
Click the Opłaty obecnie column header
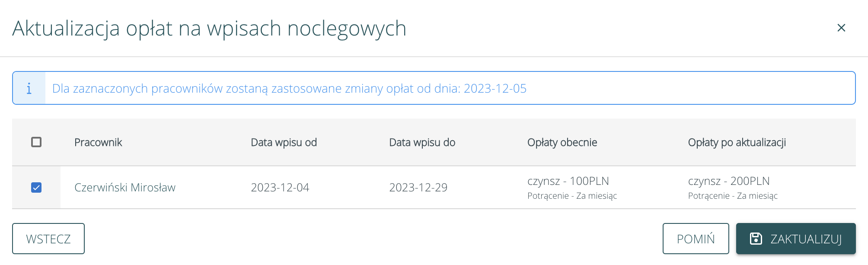click(562, 142)
